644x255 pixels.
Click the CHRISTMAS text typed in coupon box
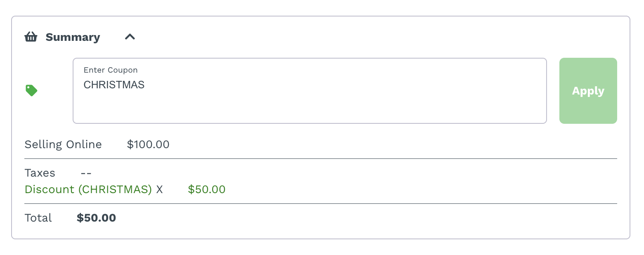(114, 85)
